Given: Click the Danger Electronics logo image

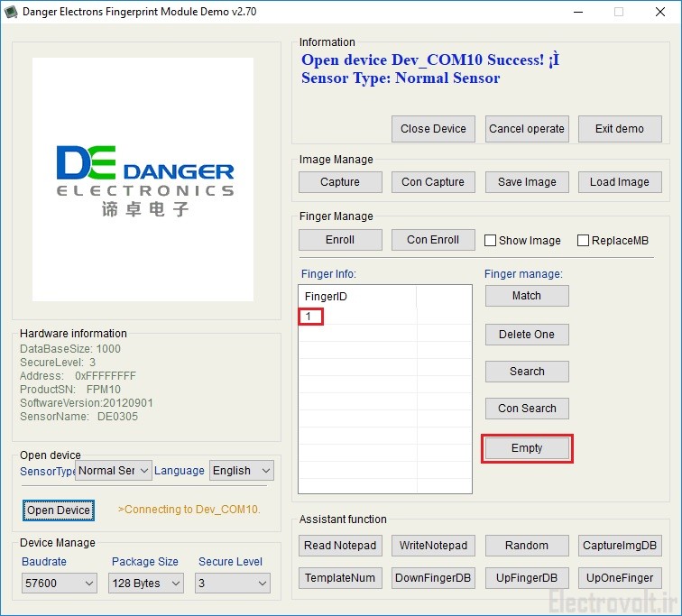Looking at the screenshot, I should point(143,179).
